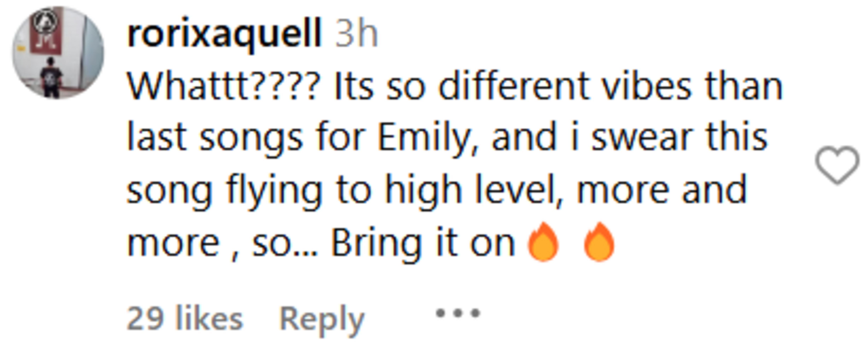Open rorixaquell's profile picture

pyautogui.click(x=58, y=53)
